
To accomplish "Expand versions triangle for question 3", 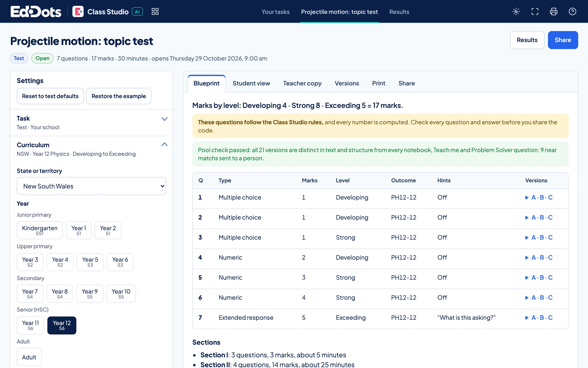I will 527,238.
